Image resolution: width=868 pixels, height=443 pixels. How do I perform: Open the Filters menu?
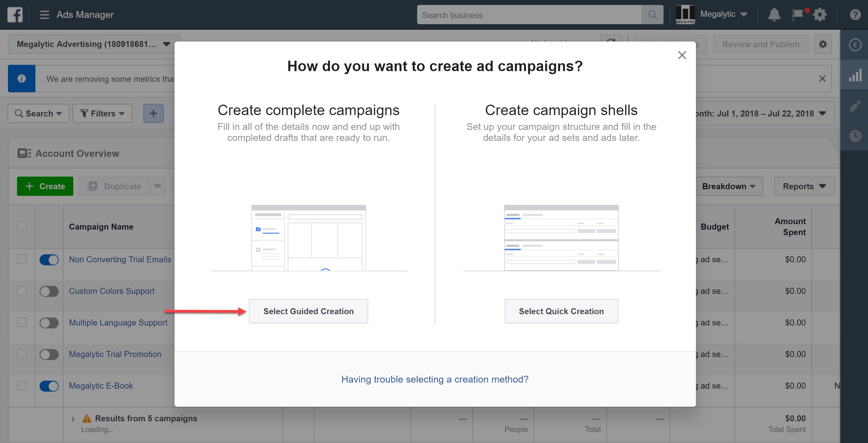(102, 114)
